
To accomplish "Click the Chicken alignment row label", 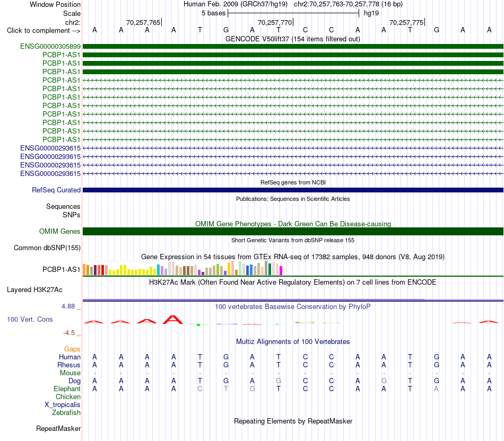I will (68, 396).
